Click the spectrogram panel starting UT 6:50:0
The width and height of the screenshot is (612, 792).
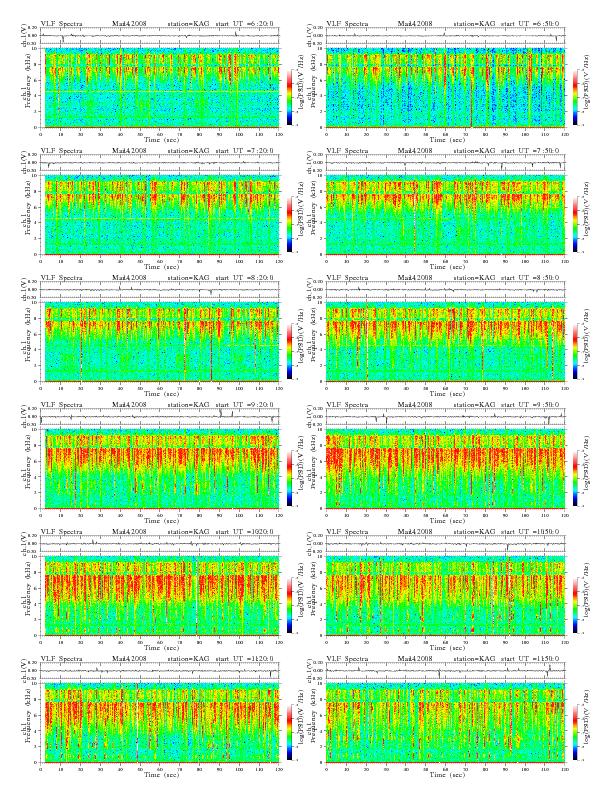click(445, 88)
